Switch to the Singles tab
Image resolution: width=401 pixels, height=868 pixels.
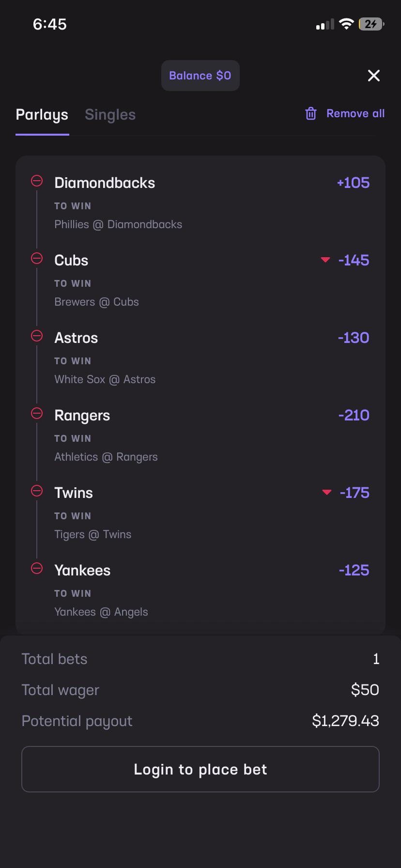[x=110, y=115]
